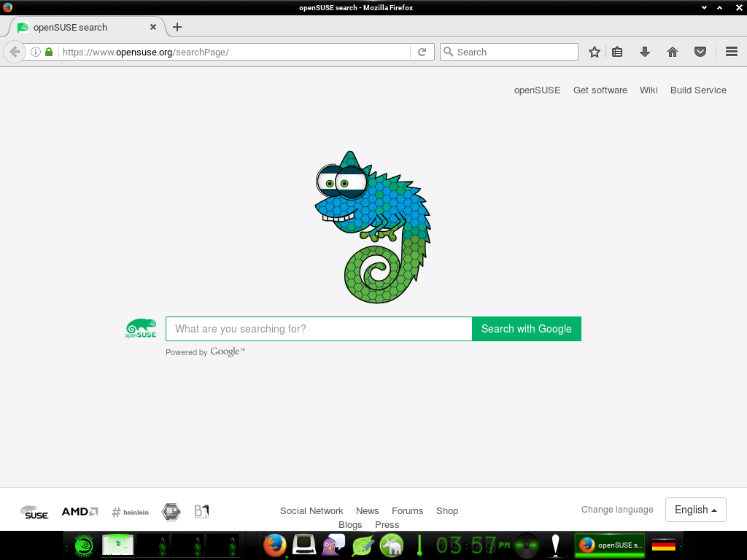The width and height of the screenshot is (747, 560).
Task: Click the Firefox toolbar Search box
Action: pos(514,52)
